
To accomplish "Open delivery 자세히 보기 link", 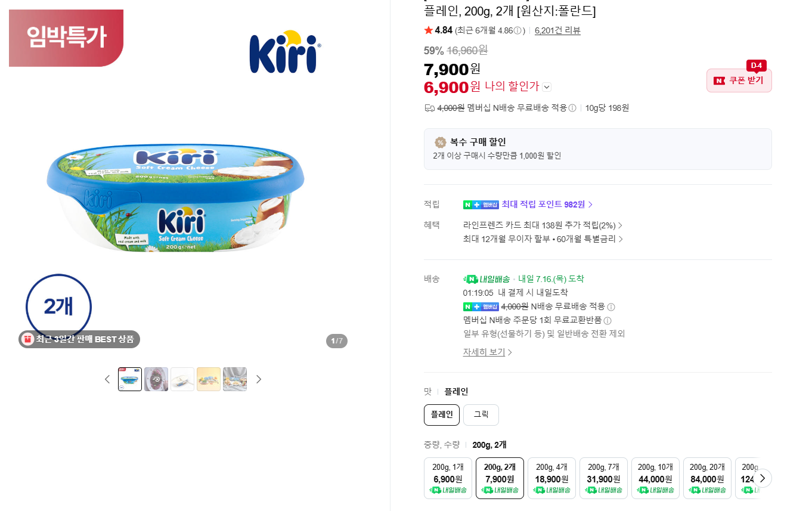I will coord(488,352).
